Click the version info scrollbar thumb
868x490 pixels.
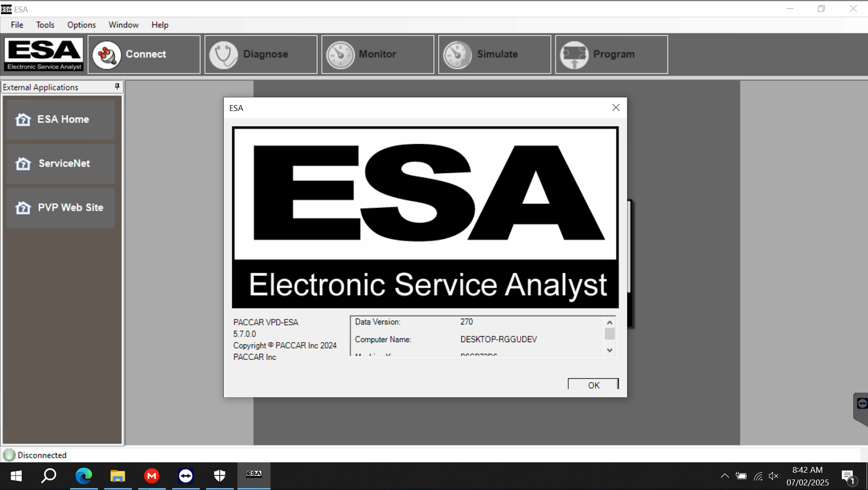610,334
